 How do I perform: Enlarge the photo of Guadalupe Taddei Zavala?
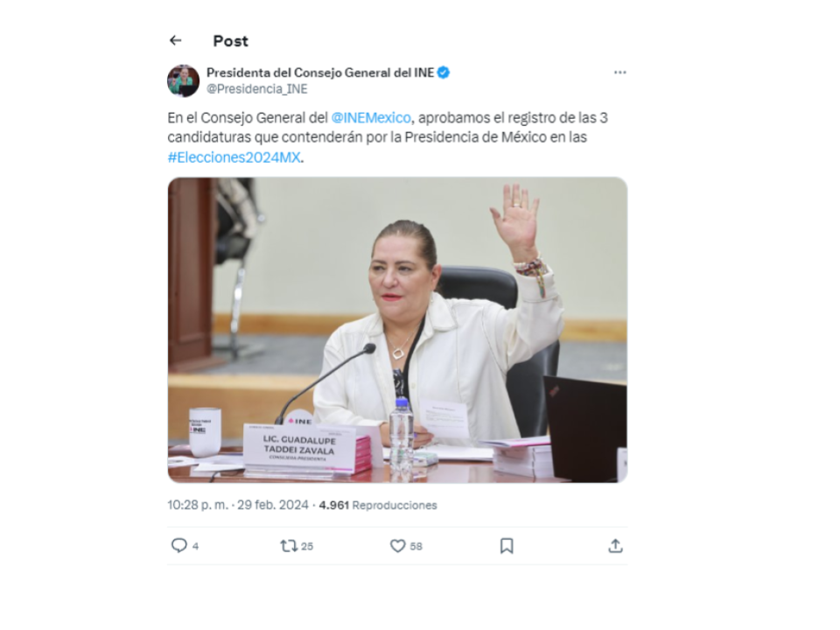click(x=397, y=330)
